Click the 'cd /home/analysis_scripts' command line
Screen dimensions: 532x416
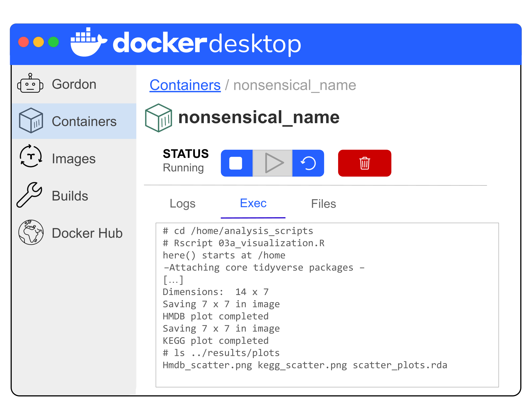tap(238, 231)
